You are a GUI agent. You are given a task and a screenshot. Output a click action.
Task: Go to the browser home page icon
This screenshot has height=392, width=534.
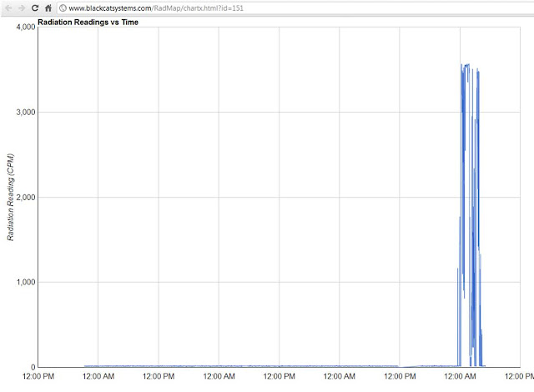48,8
